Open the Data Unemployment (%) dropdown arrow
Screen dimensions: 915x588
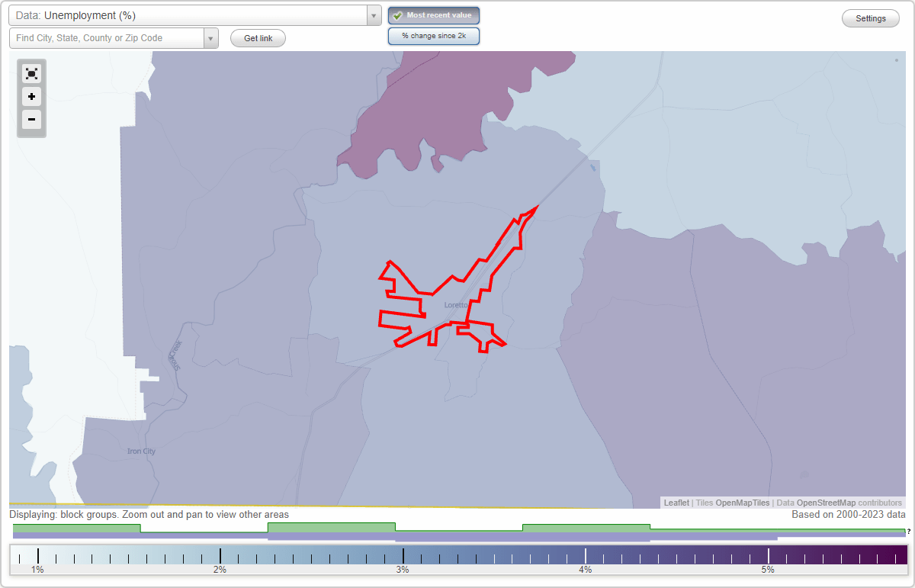point(374,15)
